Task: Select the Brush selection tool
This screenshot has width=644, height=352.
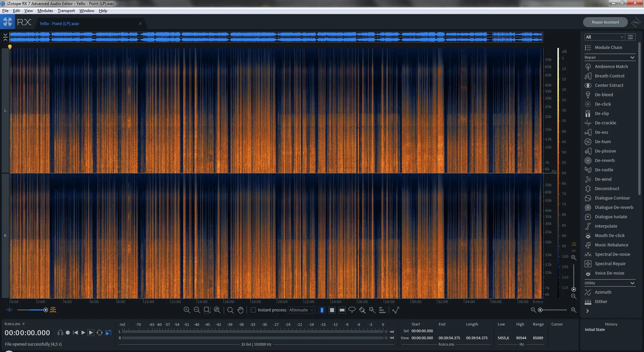Action: 362,310
